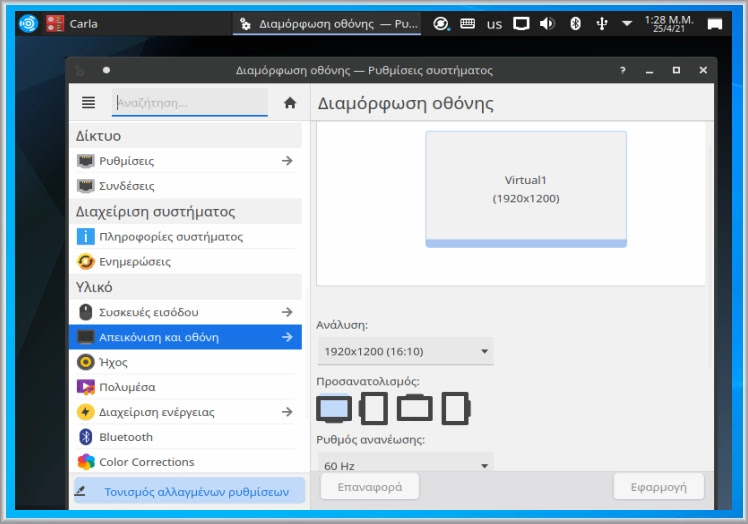This screenshot has height=524, width=748.
Task: Toggle Τονισμός αλλαγμένων ρυθμίσεων
Action: 189,491
